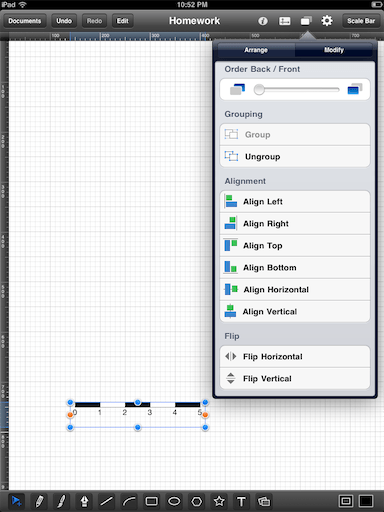The height and width of the screenshot is (512, 384).
Task: Open the info inspector icon
Action: point(263,21)
